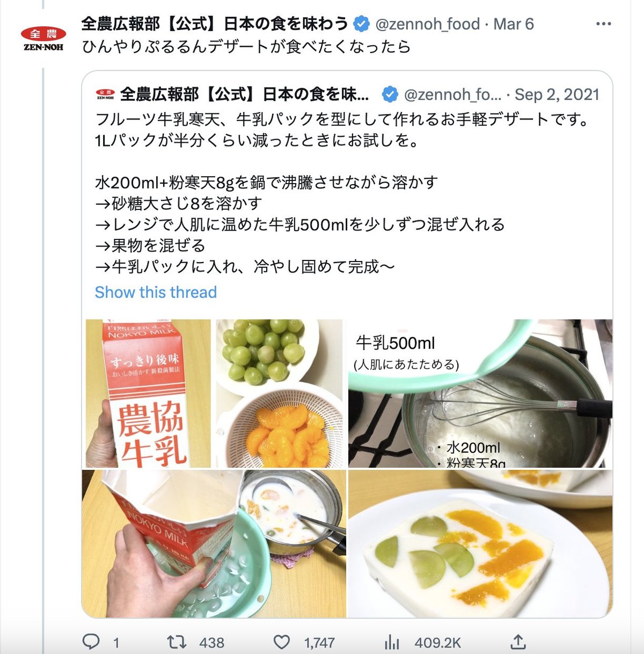The width and height of the screenshot is (644, 654).
Task: Open the finished fruit milk jelly photo
Action: [480, 543]
